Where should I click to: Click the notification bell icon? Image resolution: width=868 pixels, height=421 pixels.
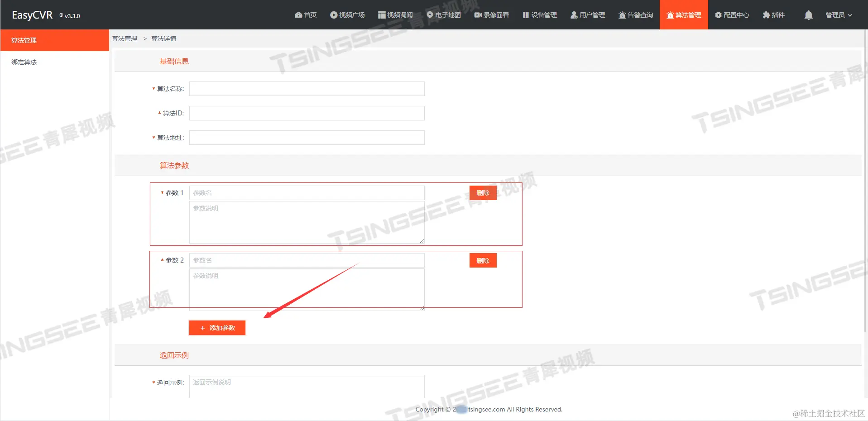(808, 15)
